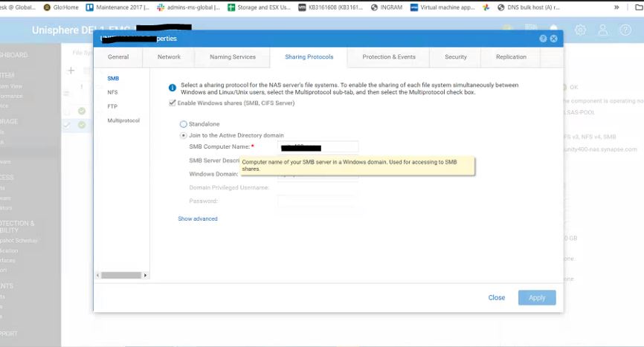Click the Close button
The width and height of the screenshot is (644, 347).
point(496,298)
